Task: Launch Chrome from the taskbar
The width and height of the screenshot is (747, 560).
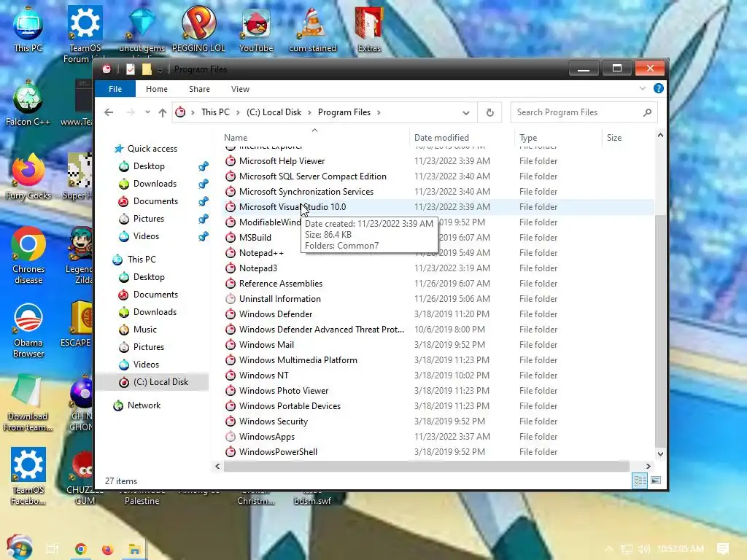Action: [80, 549]
